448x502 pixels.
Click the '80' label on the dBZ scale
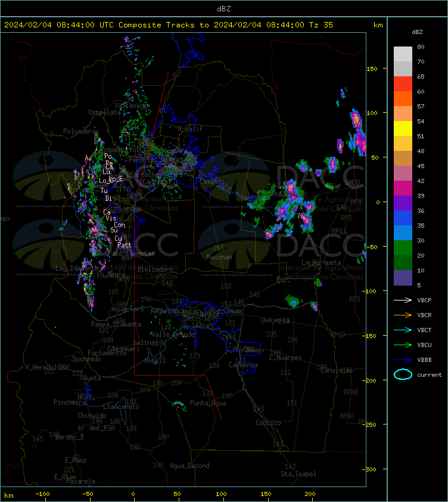(x=421, y=47)
